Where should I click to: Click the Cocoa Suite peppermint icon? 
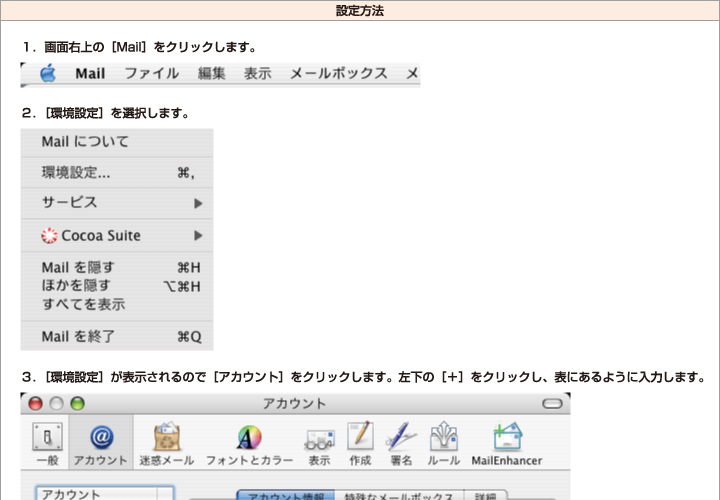tap(49, 236)
